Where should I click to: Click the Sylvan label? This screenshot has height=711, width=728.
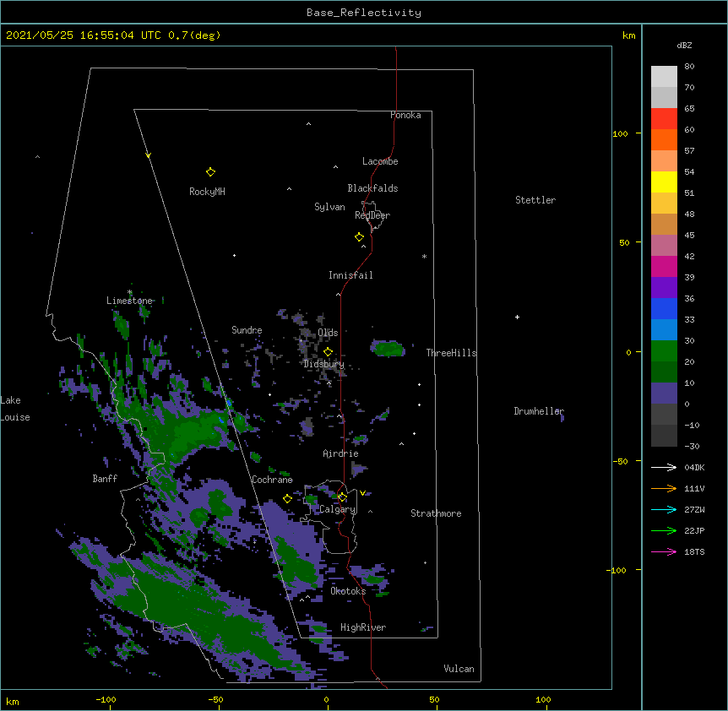click(329, 207)
